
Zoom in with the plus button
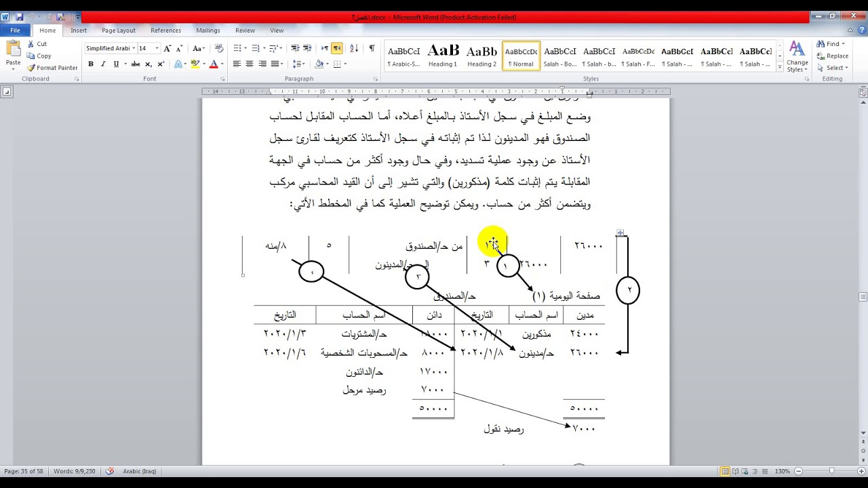tap(861, 471)
